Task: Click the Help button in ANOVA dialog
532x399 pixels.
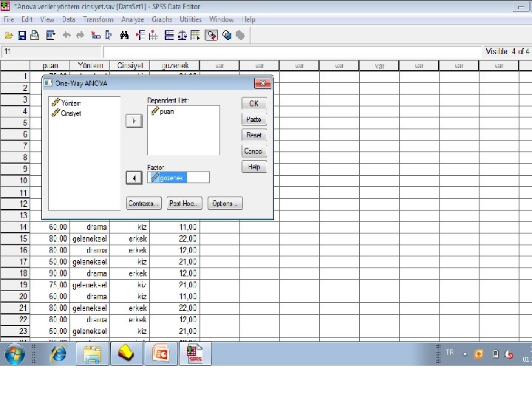Action: 253,167
